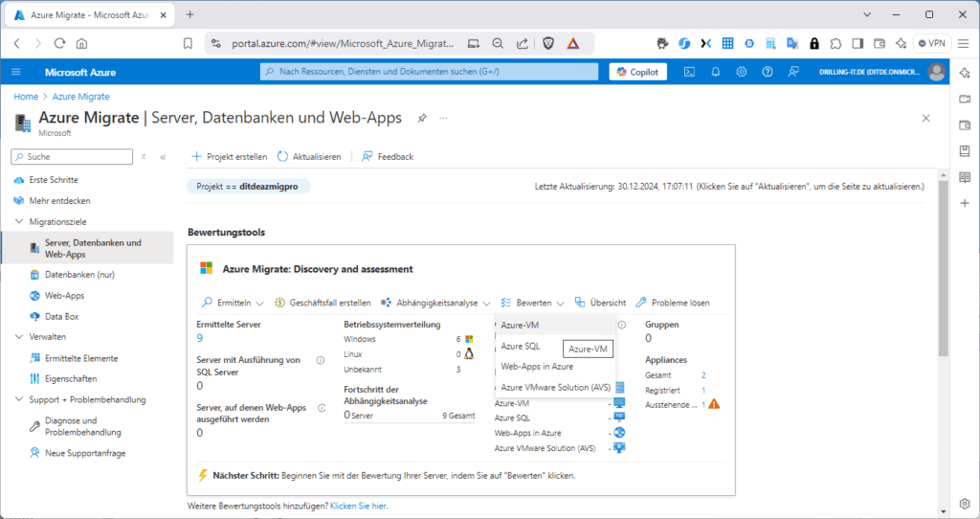Click the page vertical scrollbar
Screen dimensions: 980x519
(943, 269)
